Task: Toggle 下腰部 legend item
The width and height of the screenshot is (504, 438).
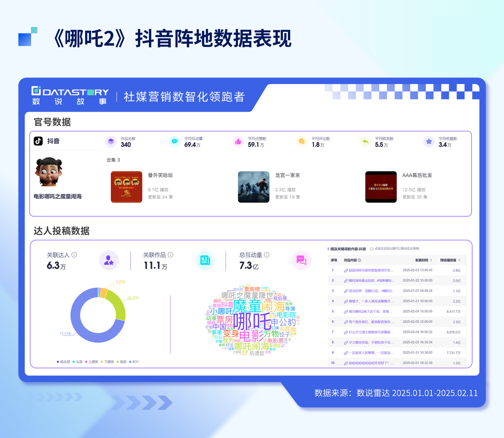Action: (x=107, y=362)
